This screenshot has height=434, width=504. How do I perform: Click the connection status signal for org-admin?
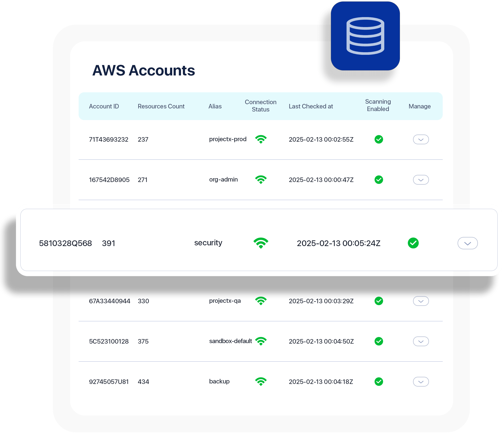pyautogui.click(x=261, y=179)
